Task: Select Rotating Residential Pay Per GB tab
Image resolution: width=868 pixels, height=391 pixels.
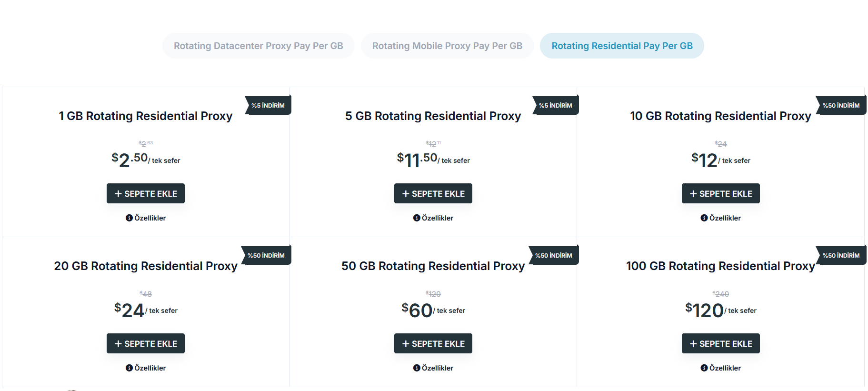Action: click(622, 46)
